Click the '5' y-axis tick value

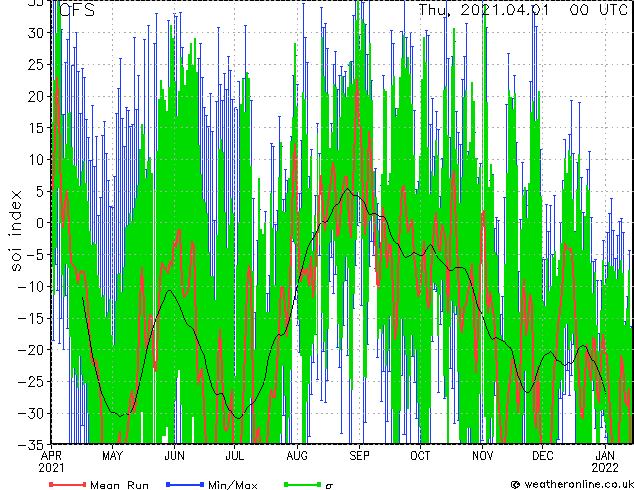[x=39, y=191]
